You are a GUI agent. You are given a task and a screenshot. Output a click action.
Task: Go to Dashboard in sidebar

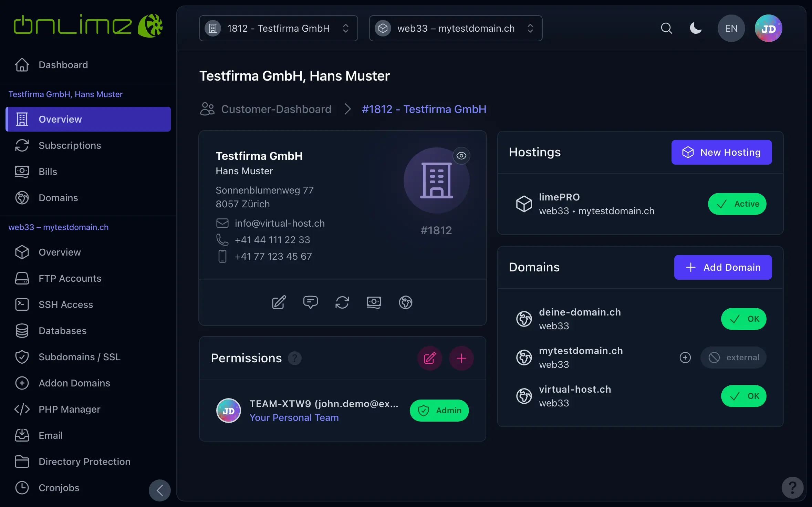[x=88, y=65]
